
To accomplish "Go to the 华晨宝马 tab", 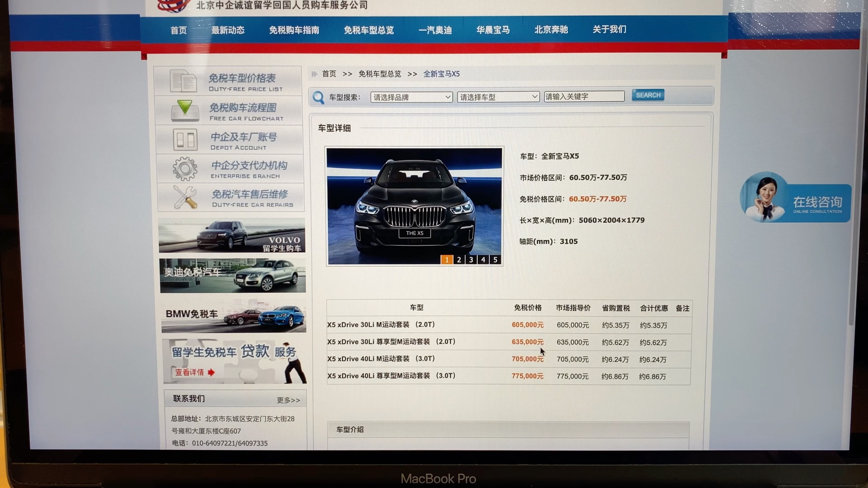I will [493, 30].
